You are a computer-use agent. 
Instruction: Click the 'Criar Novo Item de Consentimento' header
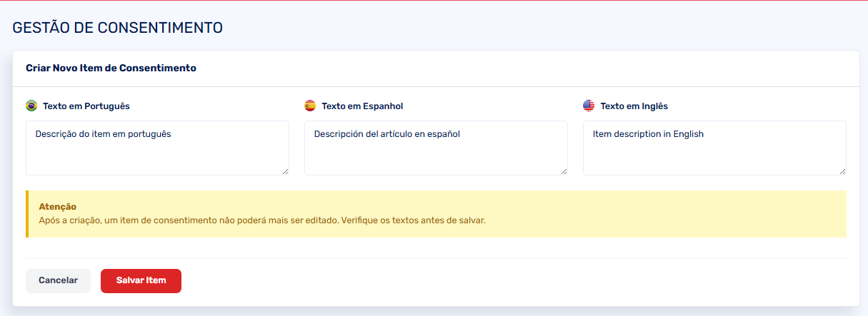tap(111, 68)
